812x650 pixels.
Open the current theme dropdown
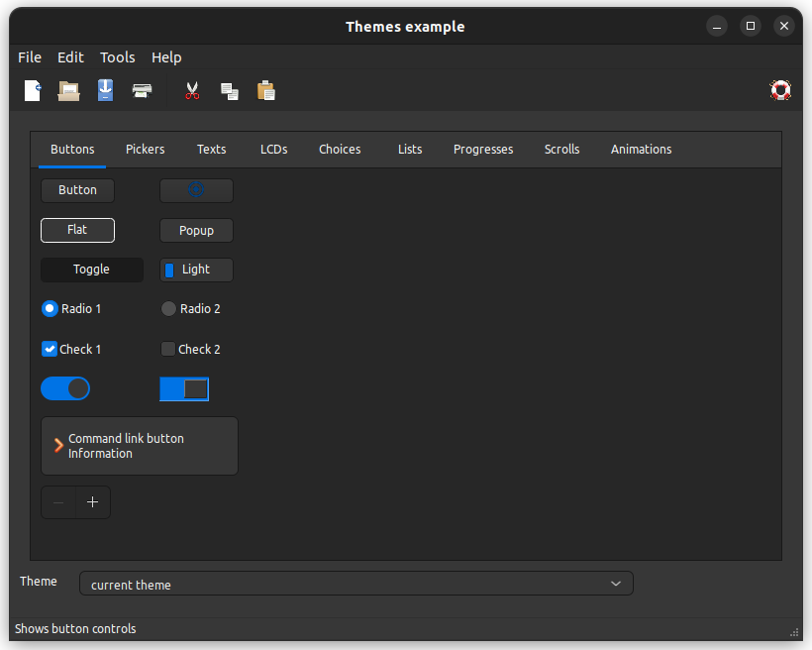point(355,585)
